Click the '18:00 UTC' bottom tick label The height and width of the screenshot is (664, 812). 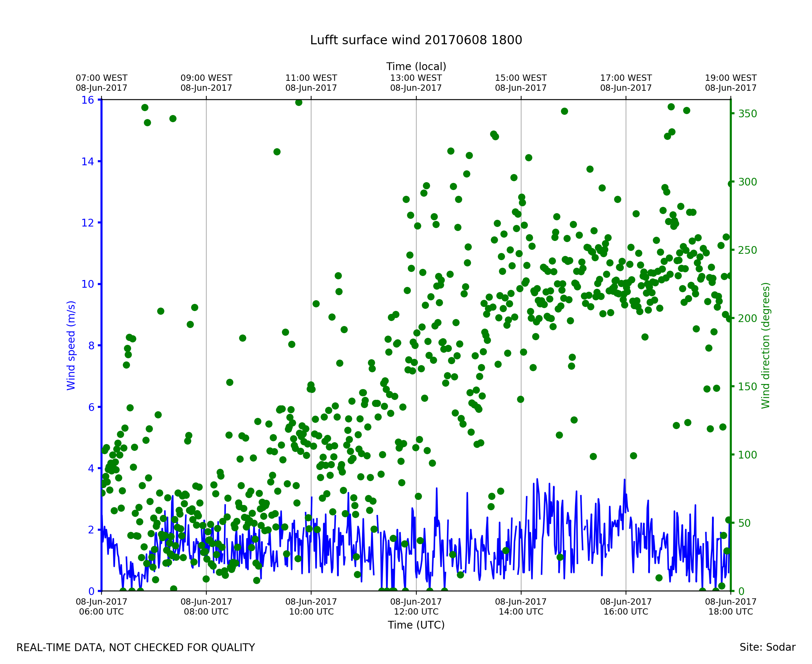[730, 612]
